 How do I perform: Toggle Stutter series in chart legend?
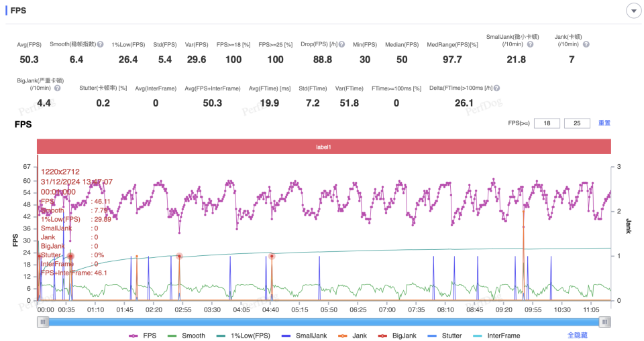(444, 336)
